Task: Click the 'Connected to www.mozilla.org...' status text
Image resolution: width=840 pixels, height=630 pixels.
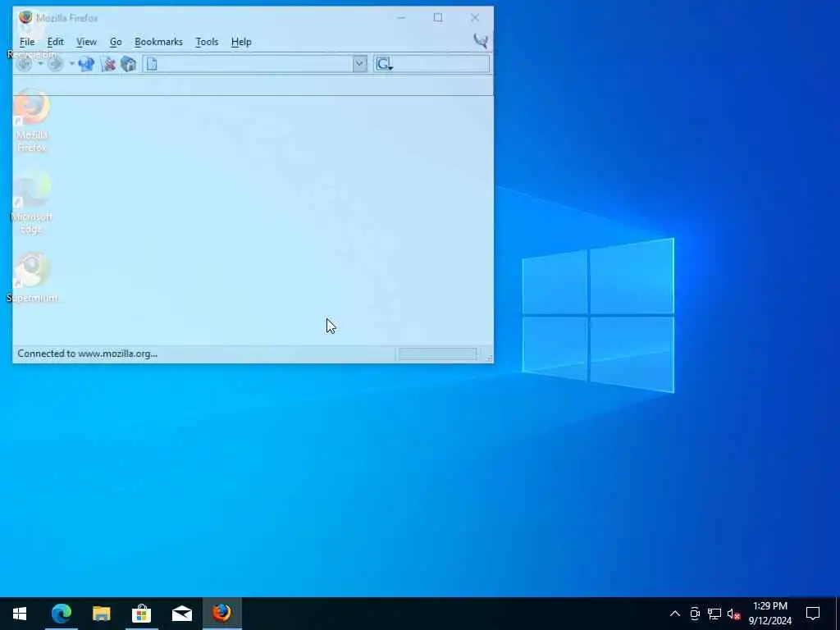Action: tap(87, 354)
